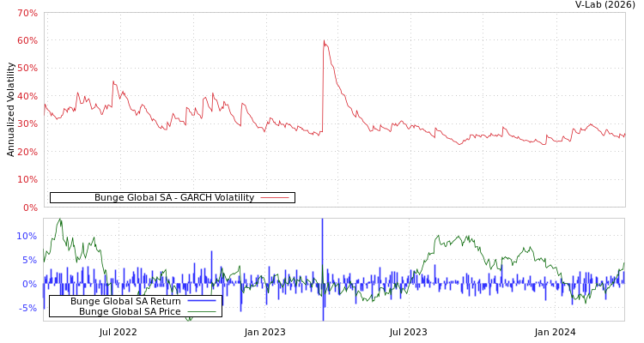The height and width of the screenshot is (343, 644).
Task: Select the 30% label on volatility axis
Action: pyautogui.click(x=27, y=124)
